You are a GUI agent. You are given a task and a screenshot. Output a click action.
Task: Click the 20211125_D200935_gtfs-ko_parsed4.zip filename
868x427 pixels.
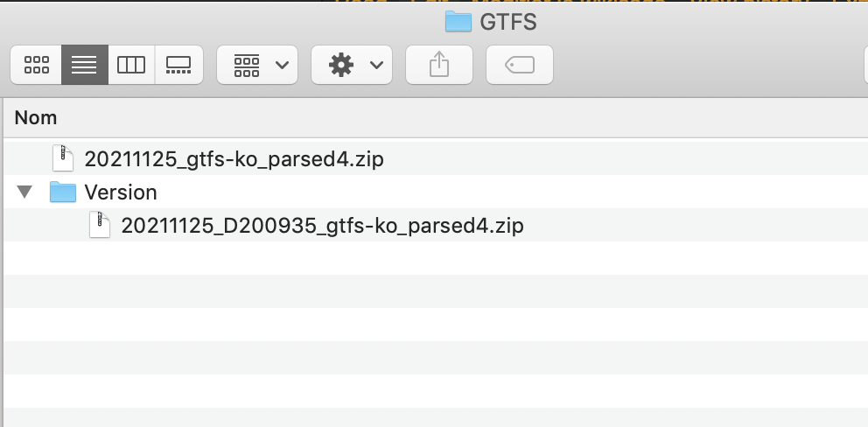(x=322, y=227)
